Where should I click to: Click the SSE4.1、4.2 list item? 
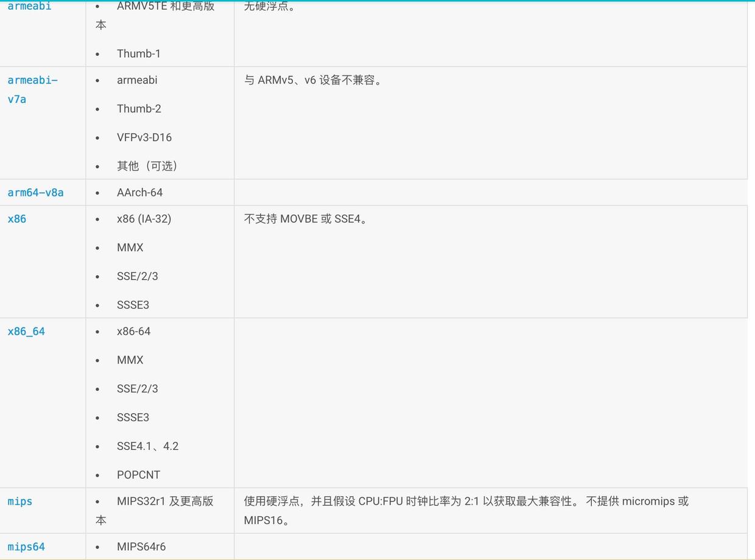(148, 446)
